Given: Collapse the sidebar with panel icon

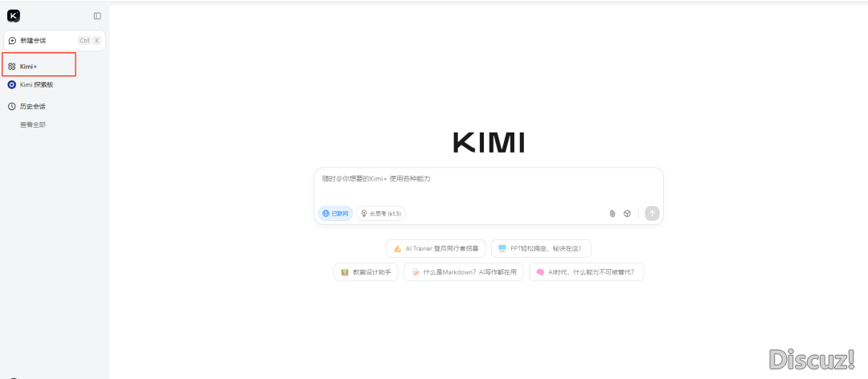Looking at the screenshot, I should click(97, 16).
